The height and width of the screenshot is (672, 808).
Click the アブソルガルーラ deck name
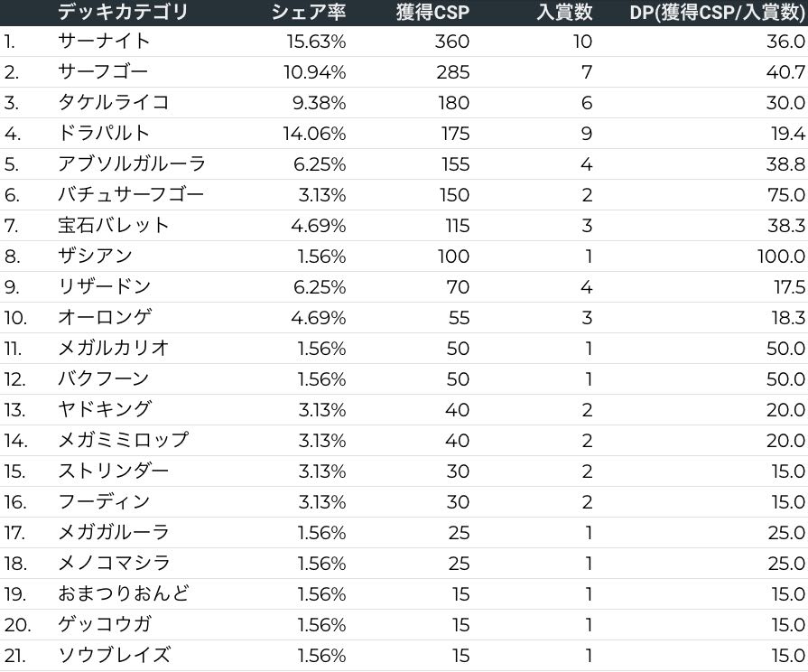[x=132, y=164]
